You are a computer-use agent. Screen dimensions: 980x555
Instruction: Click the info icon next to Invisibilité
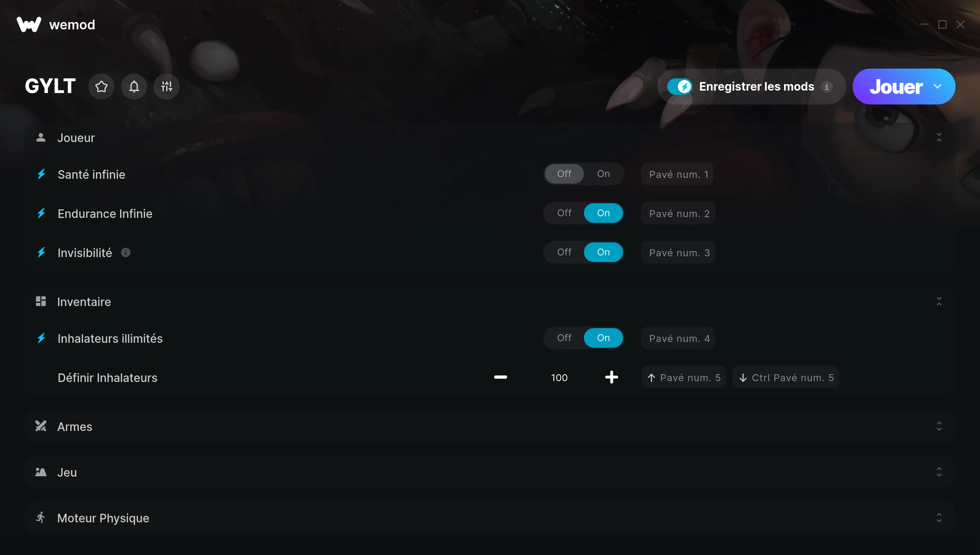point(126,253)
